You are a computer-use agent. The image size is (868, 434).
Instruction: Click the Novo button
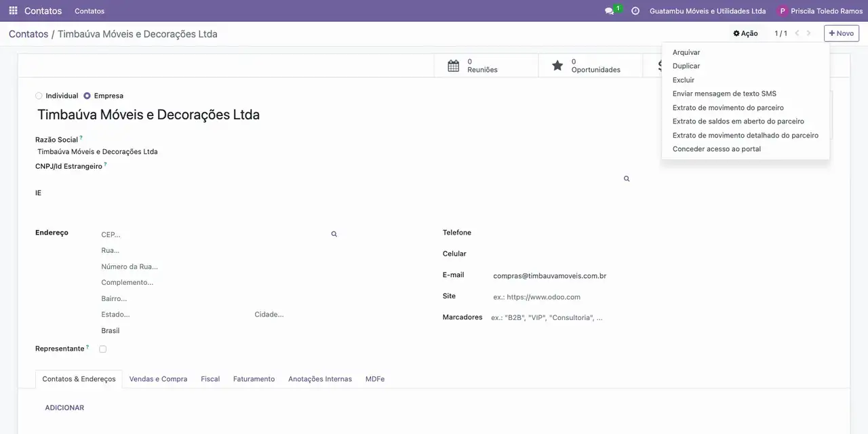point(842,33)
